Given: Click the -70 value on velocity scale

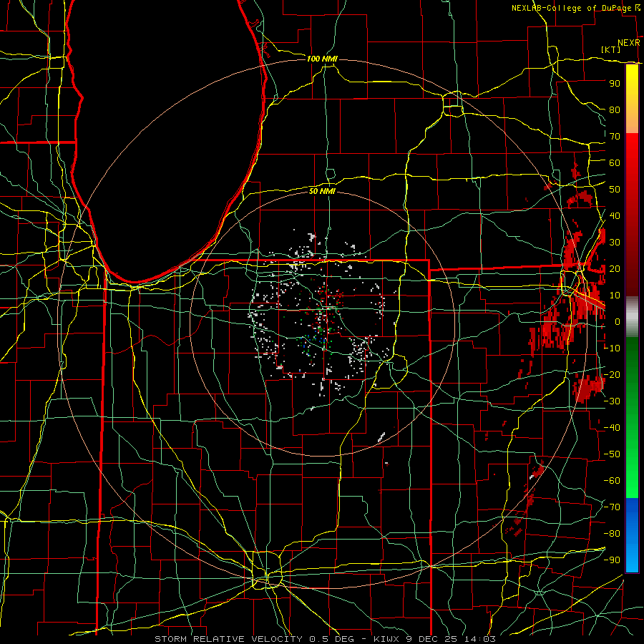Looking at the screenshot, I should (612, 507).
